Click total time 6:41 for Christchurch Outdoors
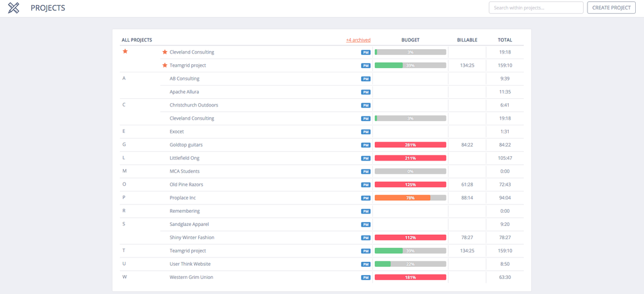Viewport: 644px width, 294px height. [x=505, y=105]
